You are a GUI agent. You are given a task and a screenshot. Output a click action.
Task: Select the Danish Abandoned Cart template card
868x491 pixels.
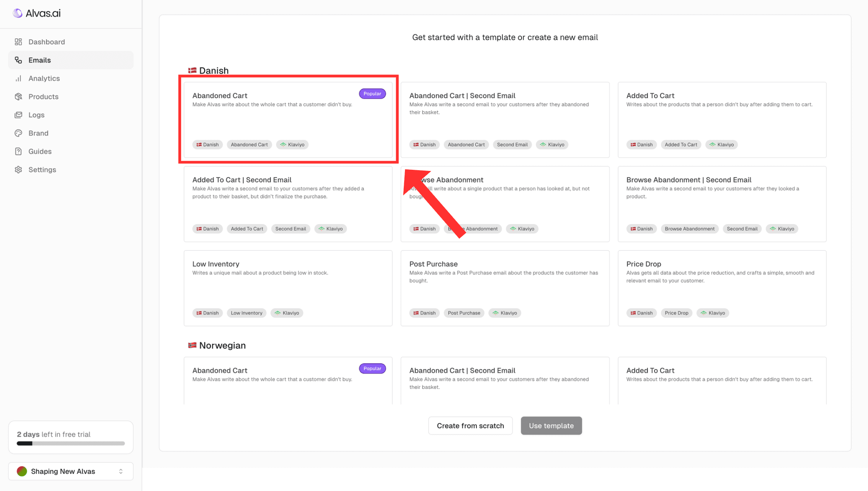point(288,120)
